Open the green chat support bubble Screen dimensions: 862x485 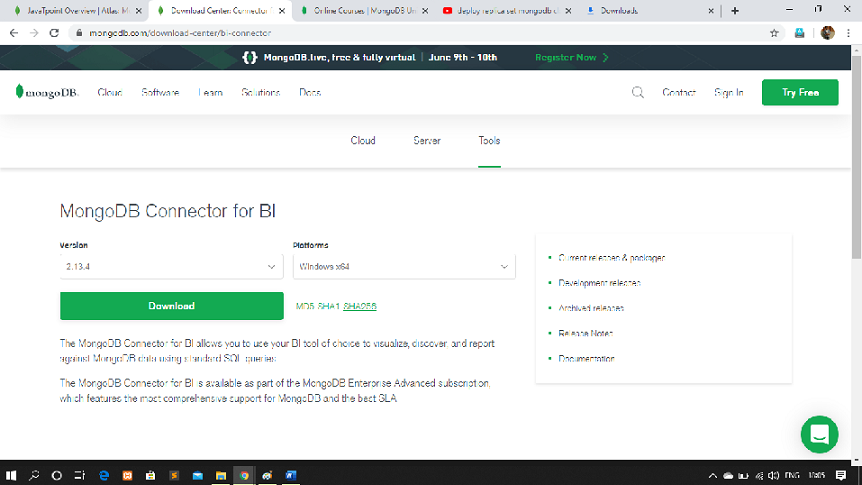click(x=819, y=434)
